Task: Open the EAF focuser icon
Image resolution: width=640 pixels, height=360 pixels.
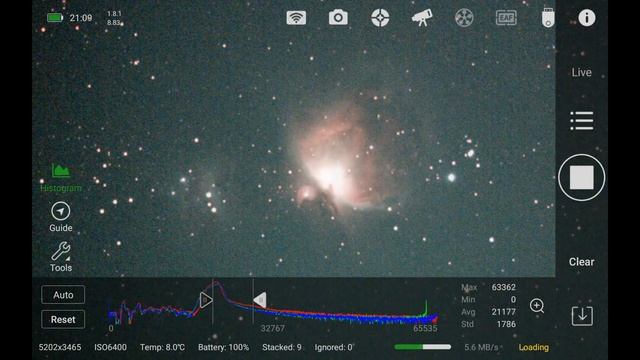Action: pos(506,18)
